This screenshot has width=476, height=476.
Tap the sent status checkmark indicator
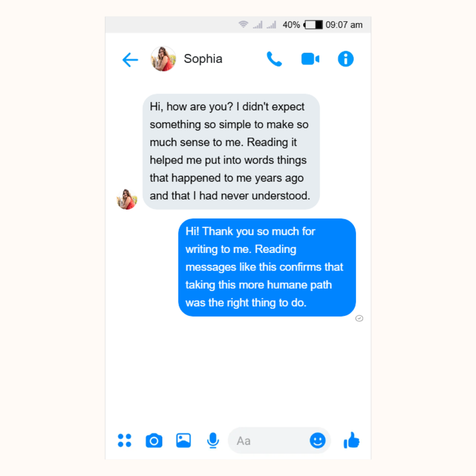point(359,319)
